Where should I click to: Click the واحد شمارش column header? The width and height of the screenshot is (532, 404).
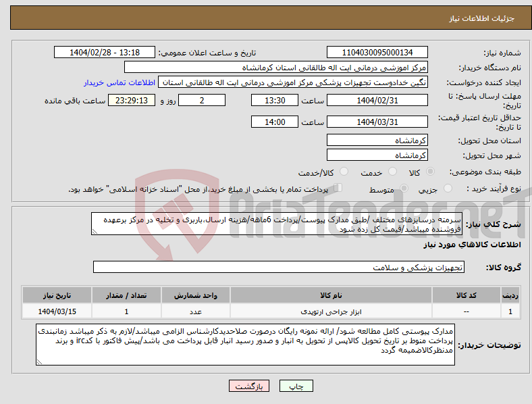196,295
